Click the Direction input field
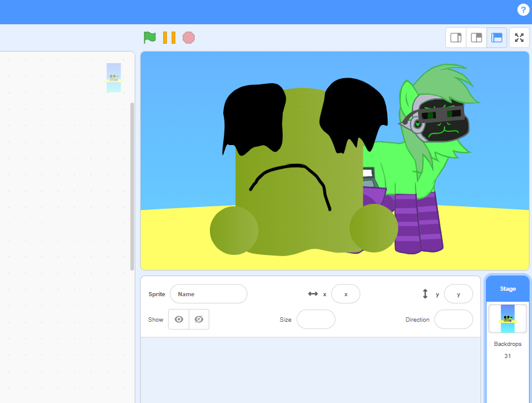 (x=454, y=319)
